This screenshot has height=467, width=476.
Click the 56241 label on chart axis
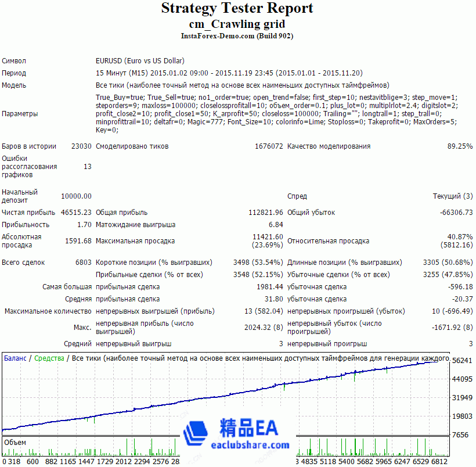point(463,361)
